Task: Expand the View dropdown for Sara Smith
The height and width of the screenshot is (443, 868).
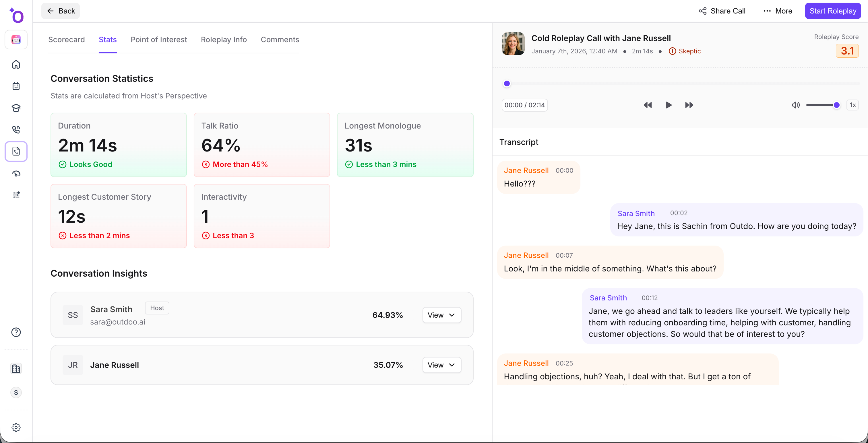Action: (x=441, y=315)
